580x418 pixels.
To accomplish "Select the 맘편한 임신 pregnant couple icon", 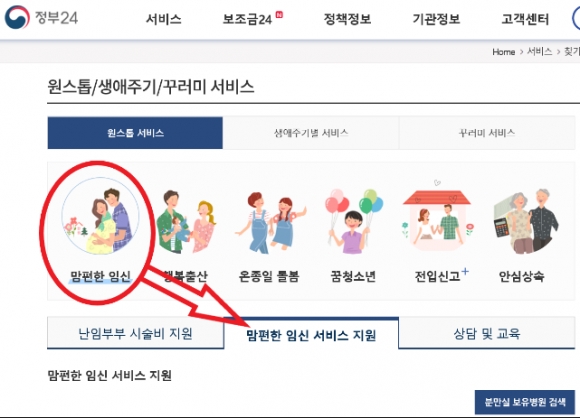I will pyautogui.click(x=100, y=216).
